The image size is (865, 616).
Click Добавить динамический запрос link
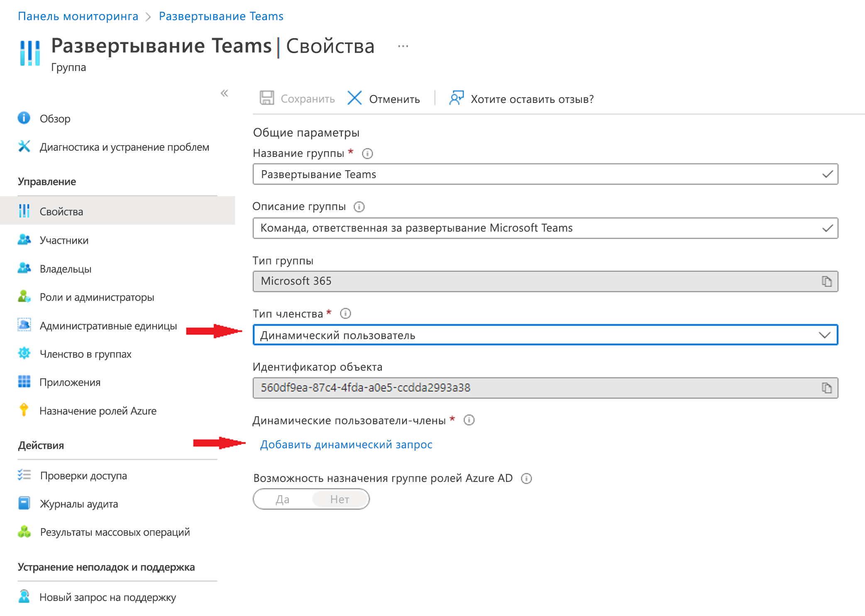click(x=346, y=445)
